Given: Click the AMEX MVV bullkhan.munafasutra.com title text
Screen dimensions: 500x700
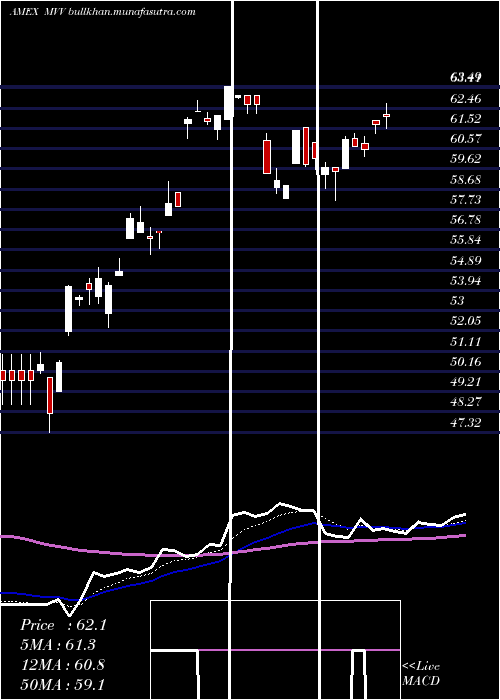Looking at the screenshot, I should 102,12.
